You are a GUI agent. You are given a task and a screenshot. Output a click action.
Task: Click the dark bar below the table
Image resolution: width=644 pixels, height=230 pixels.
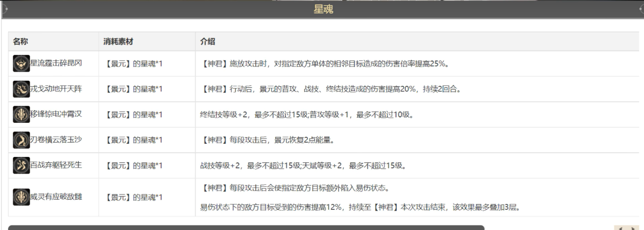246,227
